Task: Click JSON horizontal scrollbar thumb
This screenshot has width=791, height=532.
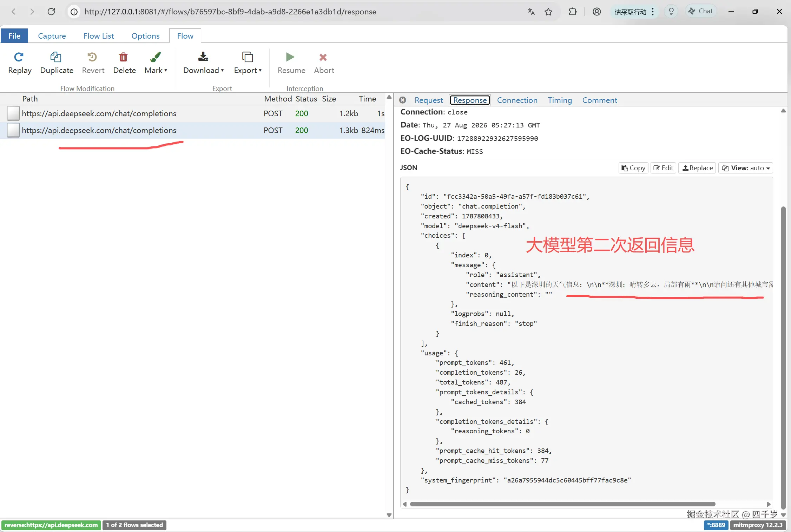Action: (562, 504)
